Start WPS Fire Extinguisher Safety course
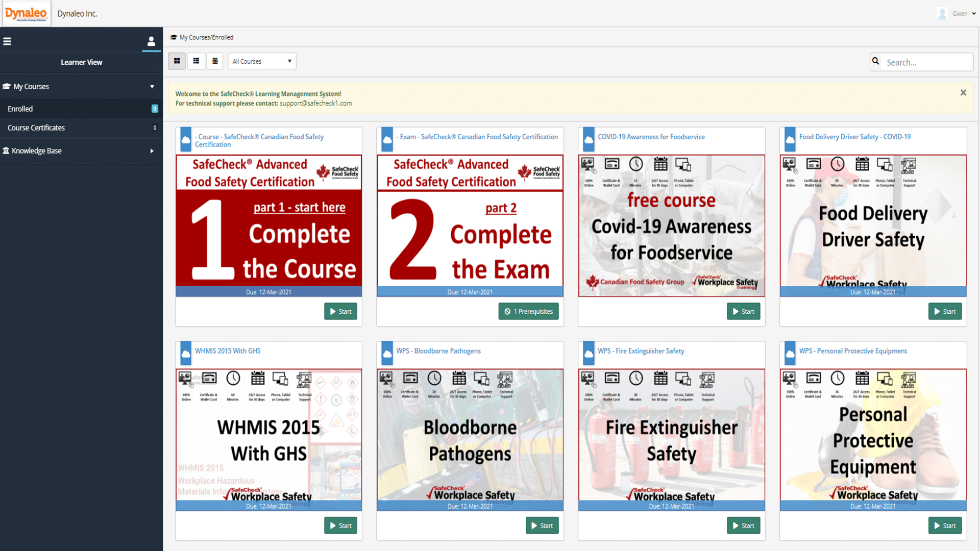The width and height of the screenshot is (980, 551). 743,525
